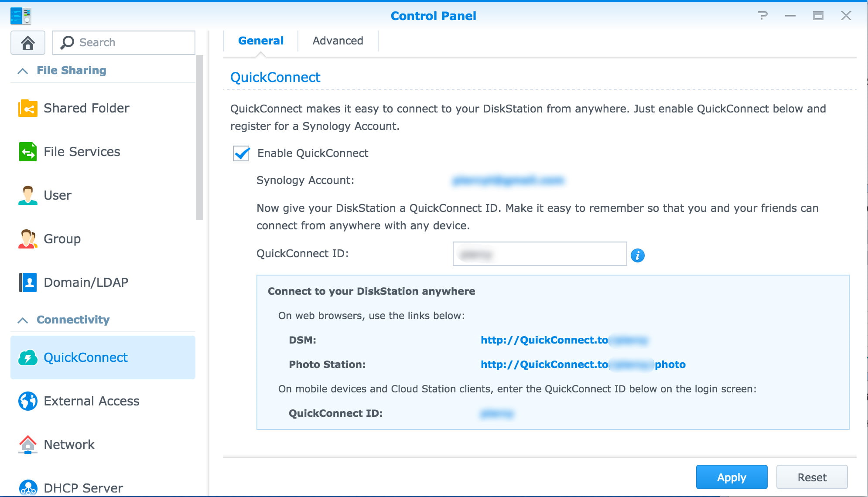Click the Shared Folder icon in sidebar
868x497 pixels.
click(x=27, y=108)
